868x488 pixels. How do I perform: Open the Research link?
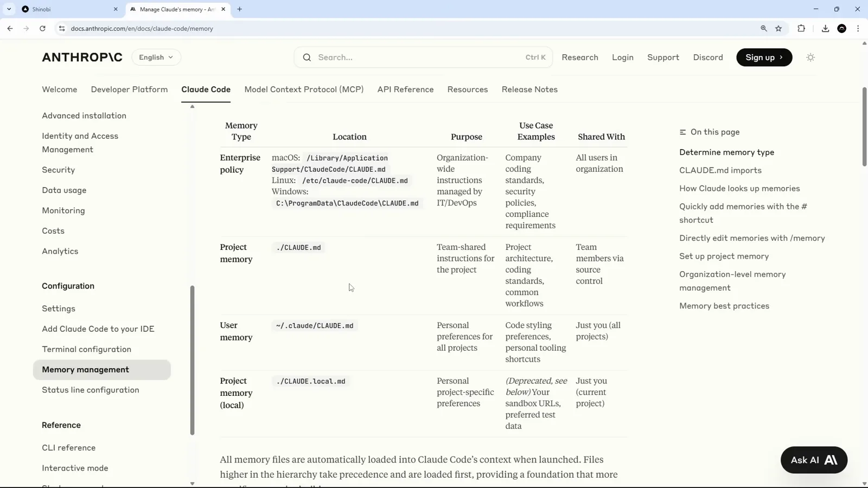[580, 57]
